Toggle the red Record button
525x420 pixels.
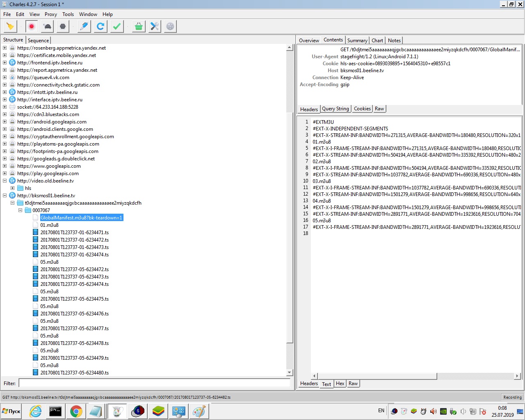click(x=32, y=27)
